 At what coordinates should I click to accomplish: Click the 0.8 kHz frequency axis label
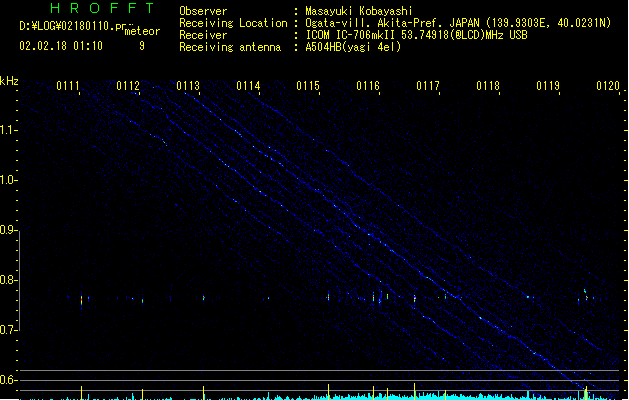9,280
